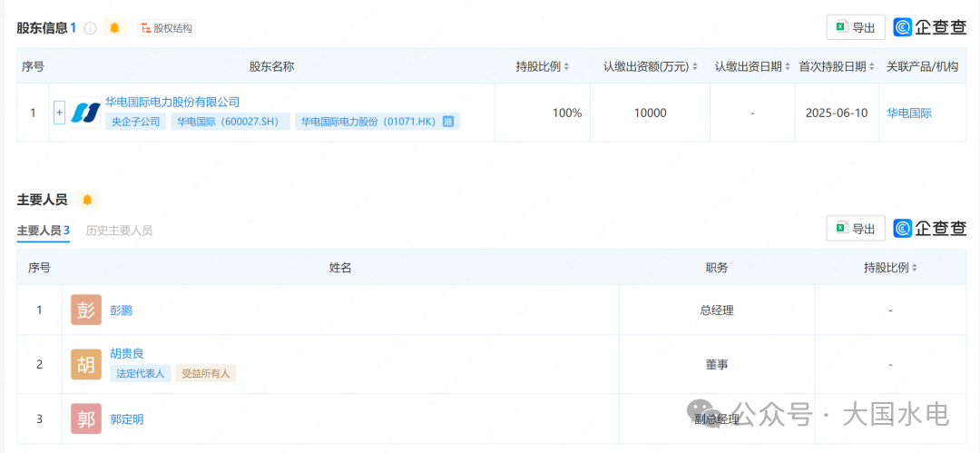This screenshot has height=453, width=980.
Task: Click 导出 export button in the 主要人员 section
Action: click(856, 229)
